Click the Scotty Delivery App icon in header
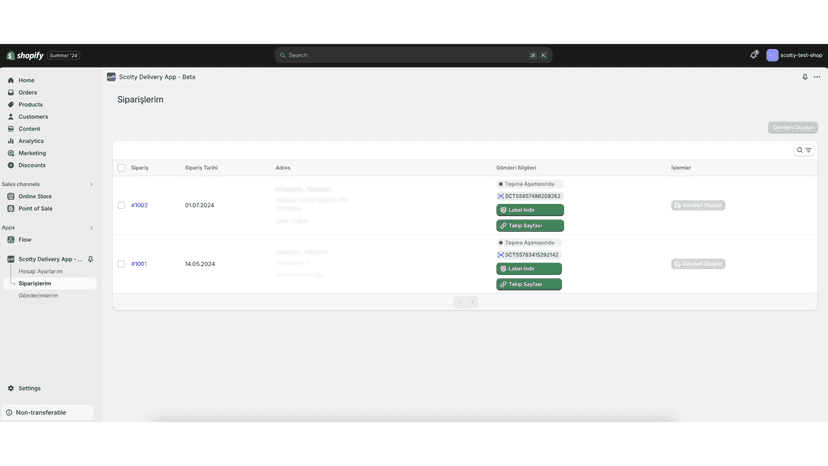The width and height of the screenshot is (828, 466). pos(111,77)
